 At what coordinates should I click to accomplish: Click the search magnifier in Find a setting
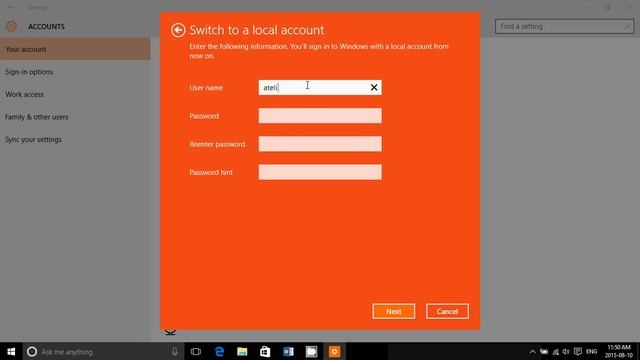click(x=627, y=26)
